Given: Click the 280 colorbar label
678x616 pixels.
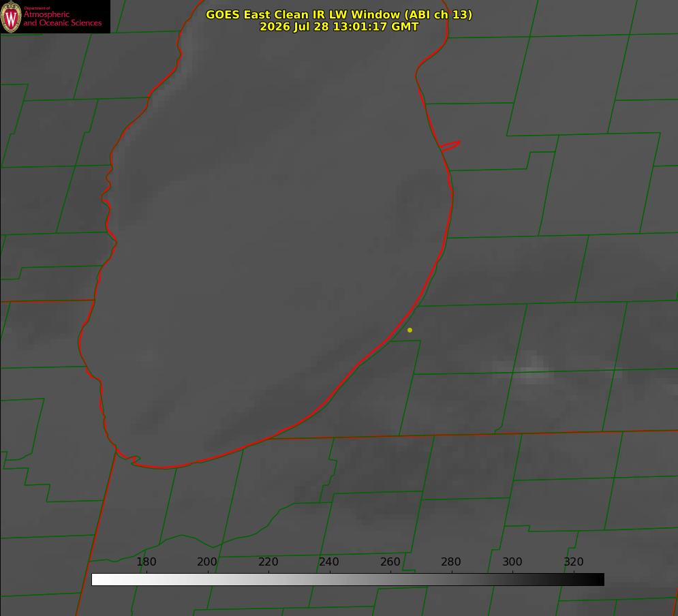Looking at the screenshot, I should coord(451,561).
